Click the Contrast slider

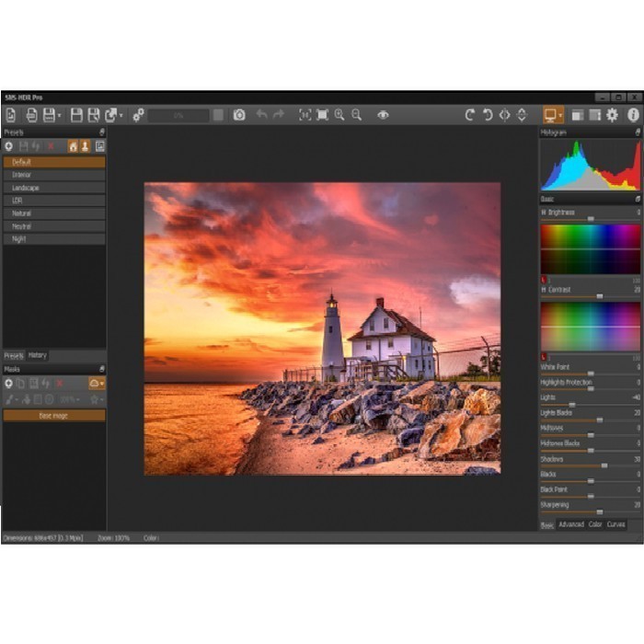pos(591,296)
